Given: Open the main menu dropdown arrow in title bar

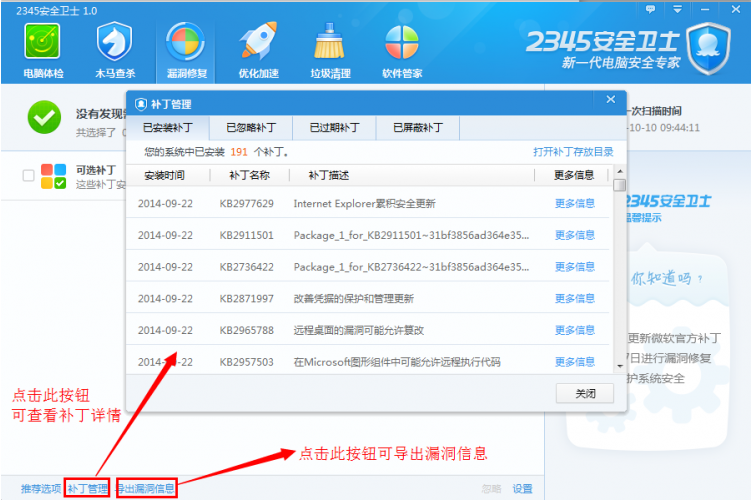Looking at the screenshot, I should pyautogui.click(x=677, y=9).
